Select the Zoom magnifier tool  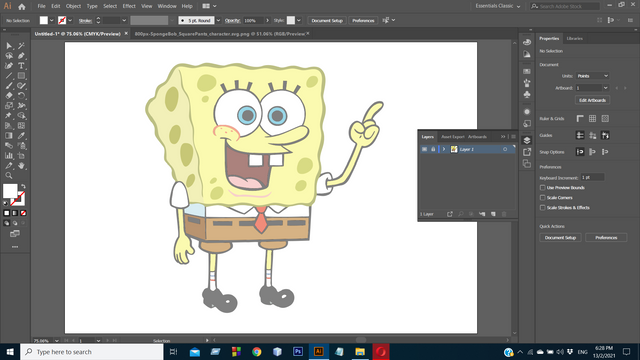pyautogui.click(x=9, y=176)
